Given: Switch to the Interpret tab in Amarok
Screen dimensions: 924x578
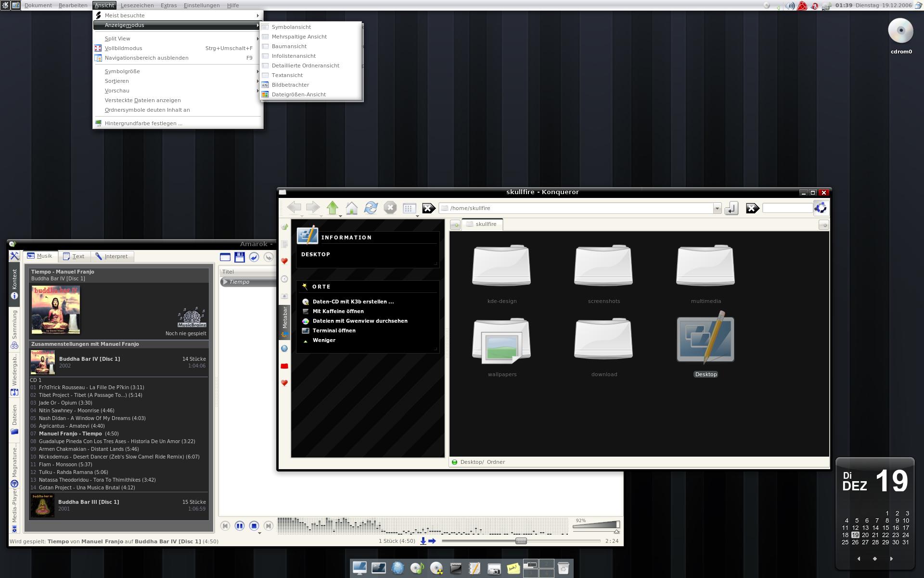Looking at the screenshot, I should 112,256.
